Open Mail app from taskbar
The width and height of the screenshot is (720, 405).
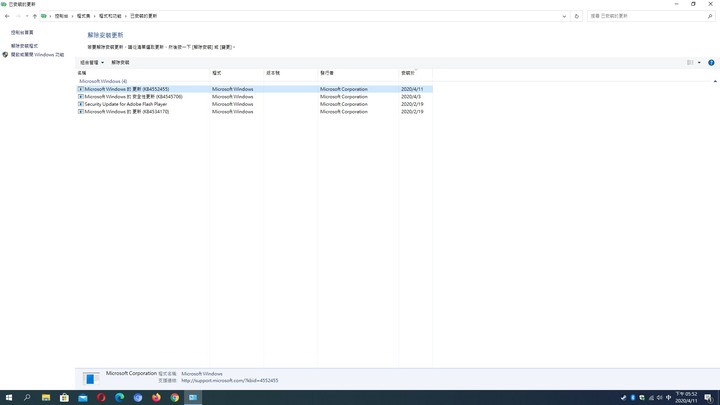click(83, 398)
